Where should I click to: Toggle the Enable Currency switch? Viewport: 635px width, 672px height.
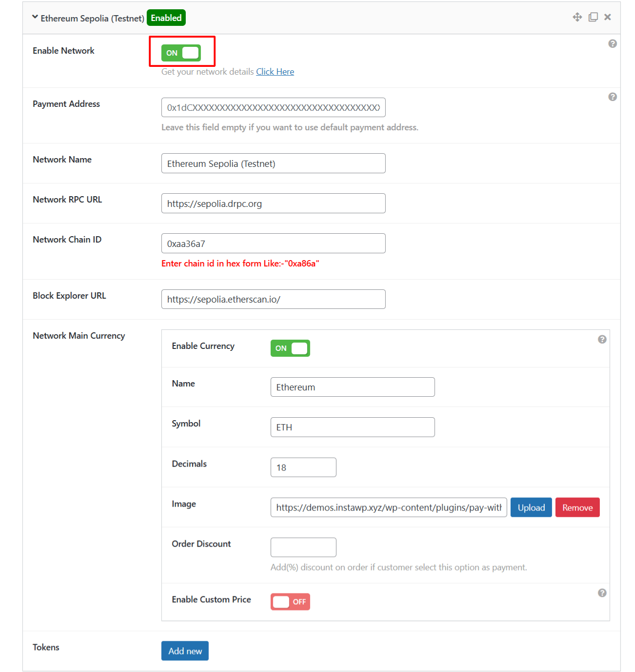click(290, 348)
